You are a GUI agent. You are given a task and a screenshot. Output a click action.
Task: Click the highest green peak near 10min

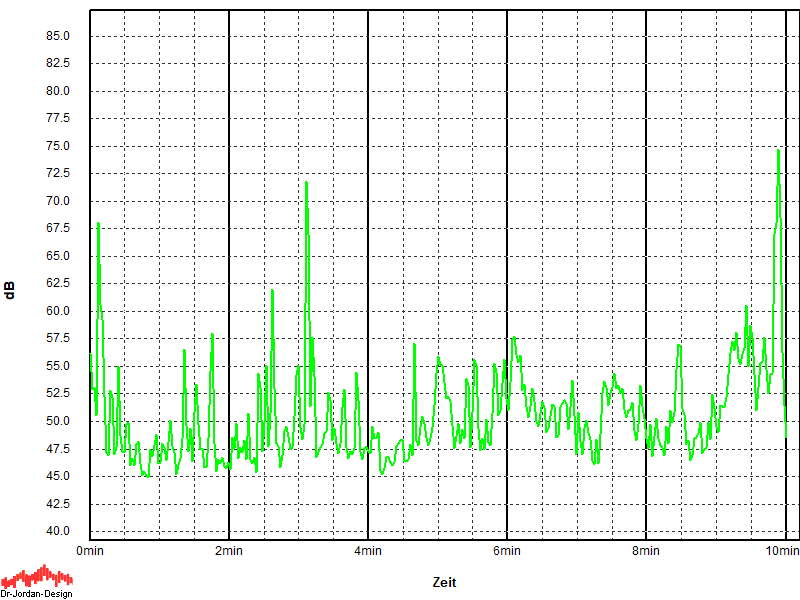(x=778, y=152)
